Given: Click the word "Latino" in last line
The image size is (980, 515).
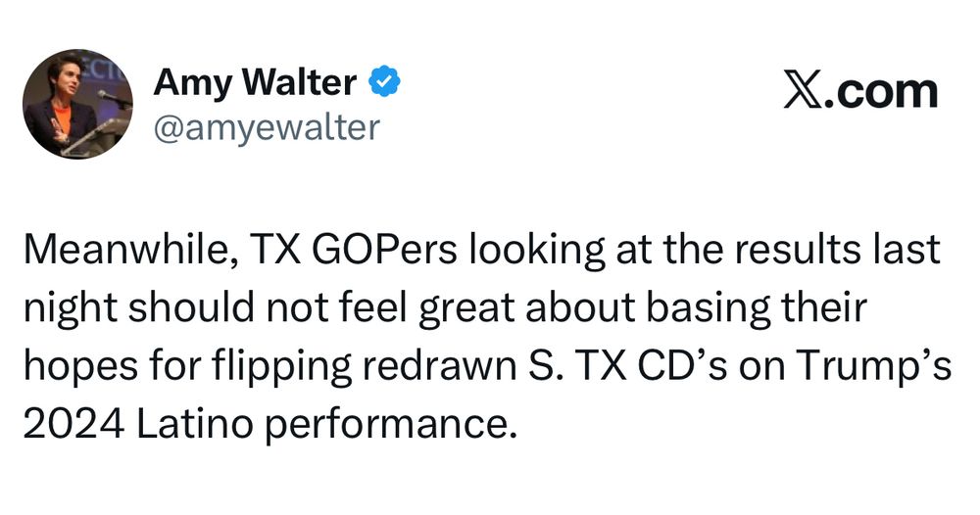Looking at the screenshot, I should coord(194,425).
